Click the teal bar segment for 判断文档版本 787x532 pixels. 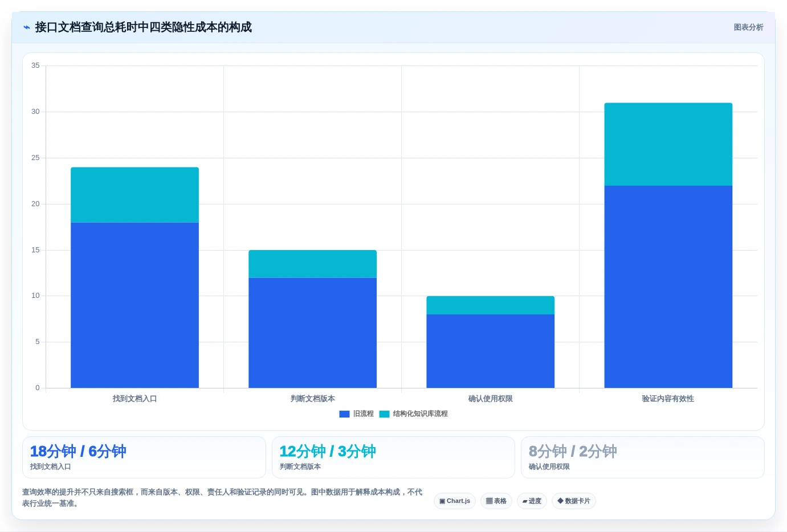pos(312,264)
